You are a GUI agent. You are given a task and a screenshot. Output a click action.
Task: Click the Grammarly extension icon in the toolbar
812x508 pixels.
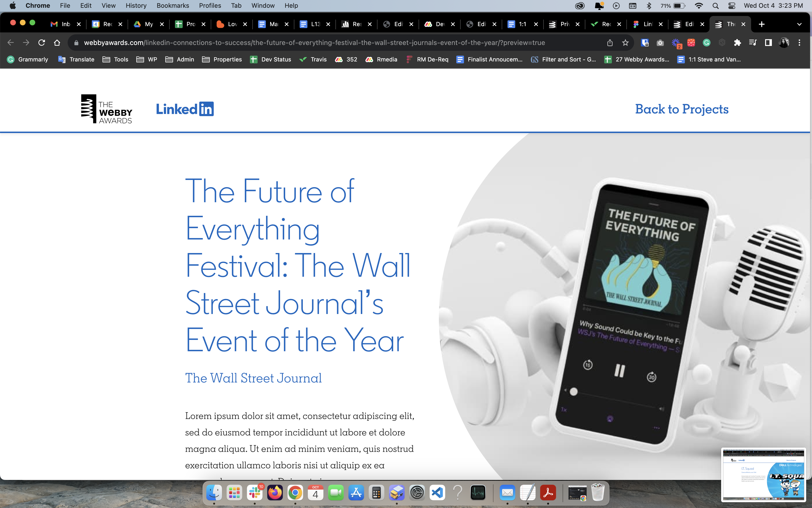pos(706,43)
